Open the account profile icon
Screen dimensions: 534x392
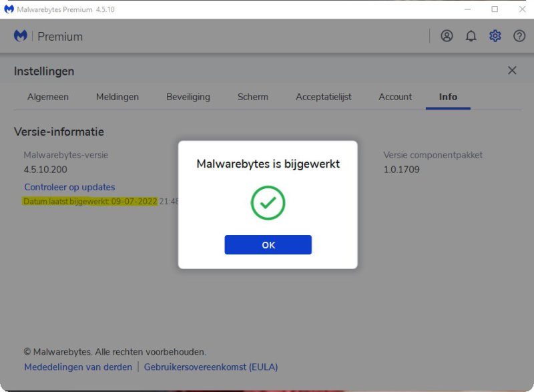pos(447,36)
